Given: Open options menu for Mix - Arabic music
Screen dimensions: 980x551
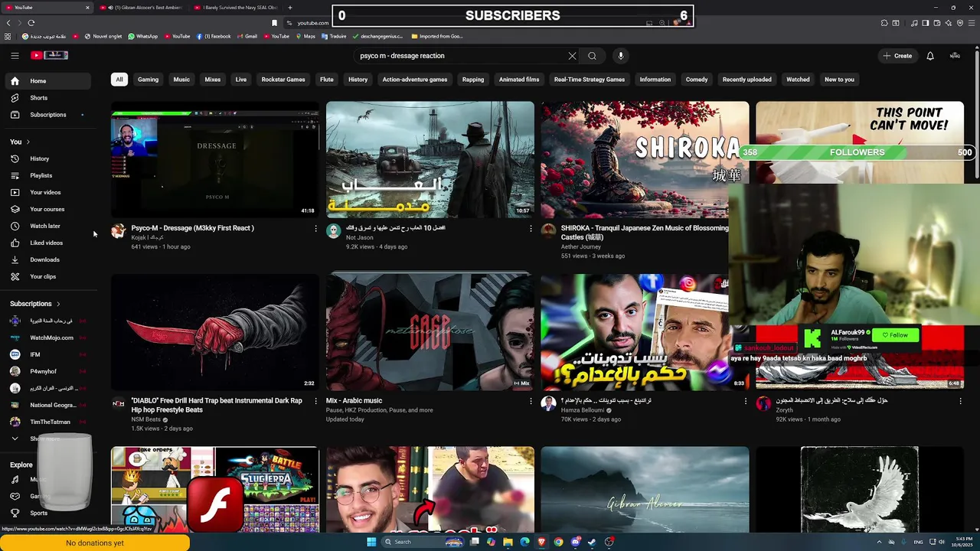Looking at the screenshot, I should [531, 401].
